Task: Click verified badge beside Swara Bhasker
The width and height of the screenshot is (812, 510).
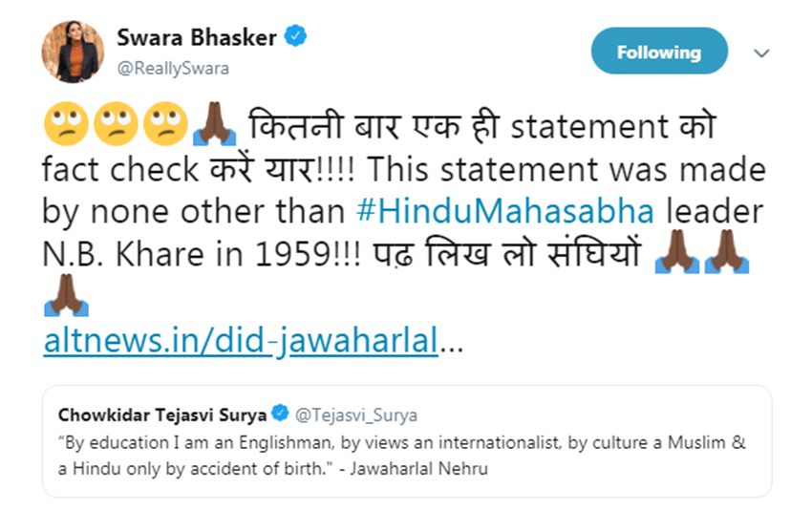Action: click(x=297, y=37)
